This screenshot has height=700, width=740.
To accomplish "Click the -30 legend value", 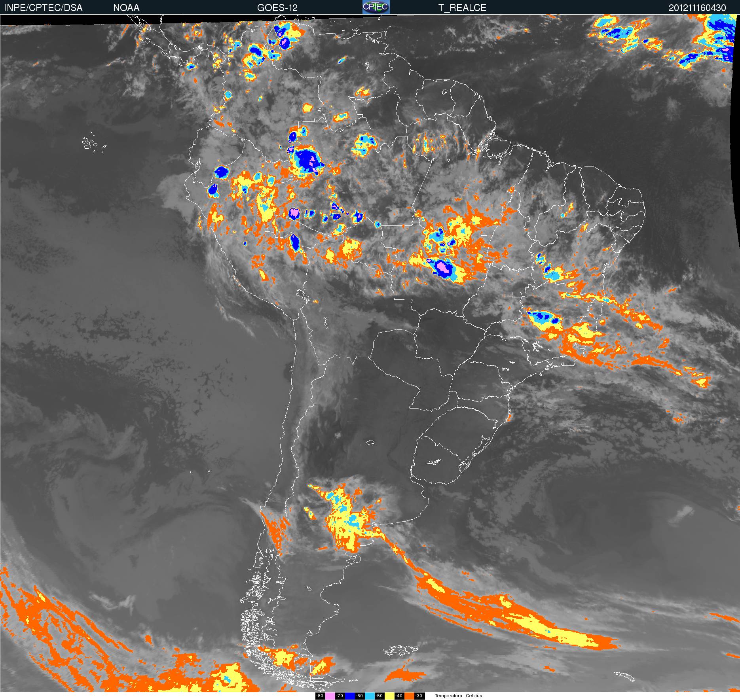I will (419, 696).
